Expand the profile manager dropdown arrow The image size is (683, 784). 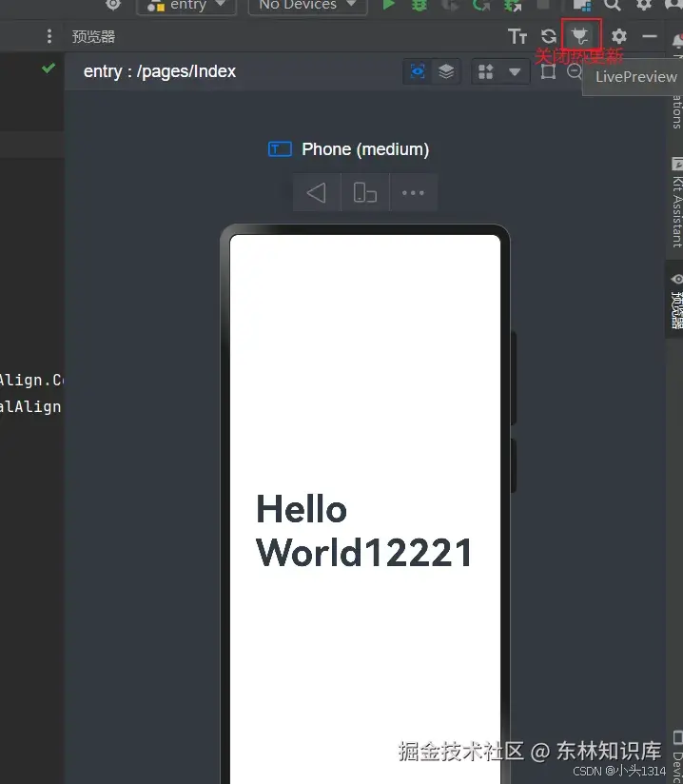(515, 71)
